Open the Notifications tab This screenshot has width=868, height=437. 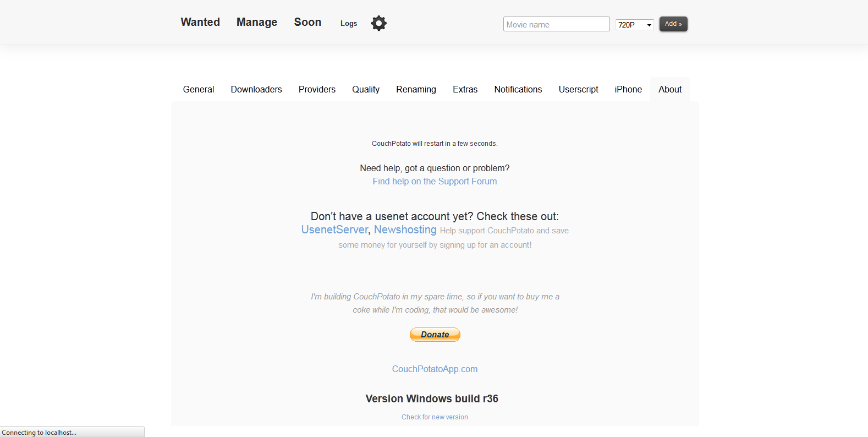pos(518,89)
